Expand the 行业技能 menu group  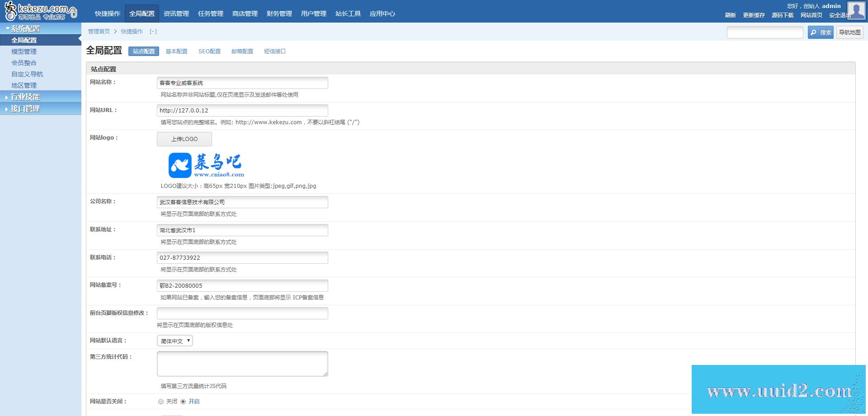pyautogui.click(x=25, y=97)
